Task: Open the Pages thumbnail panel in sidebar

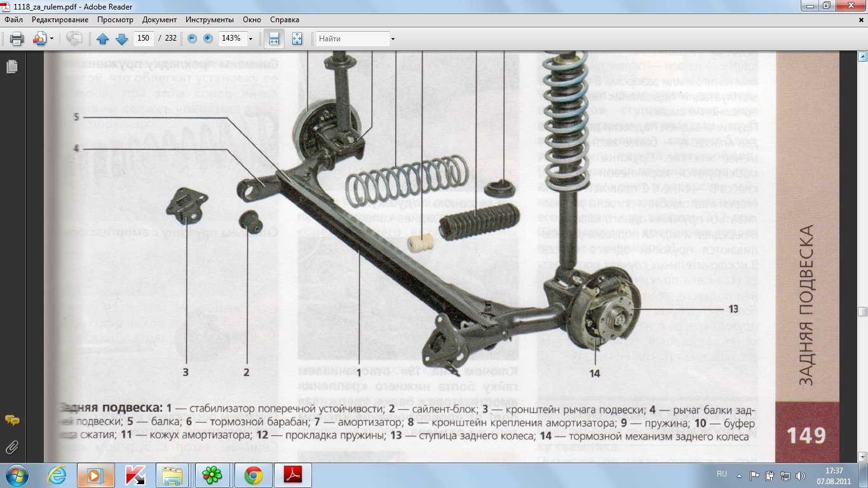Action: [x=11, y=67]
